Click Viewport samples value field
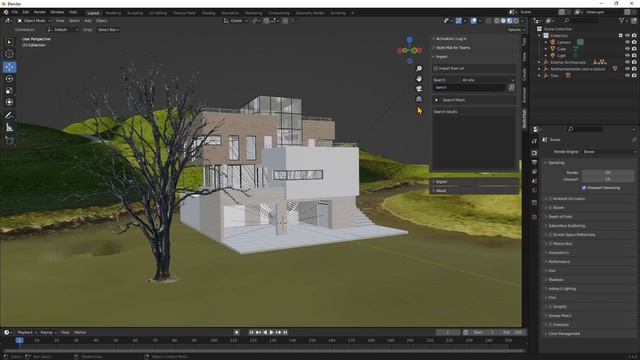The width and height of the screenshot is (640, 360). click(608, 179)
